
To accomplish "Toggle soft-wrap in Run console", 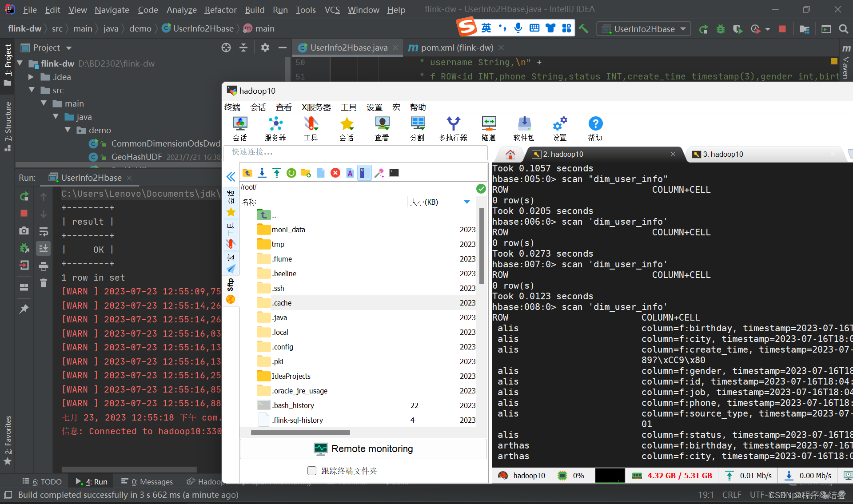I will 44,231.
